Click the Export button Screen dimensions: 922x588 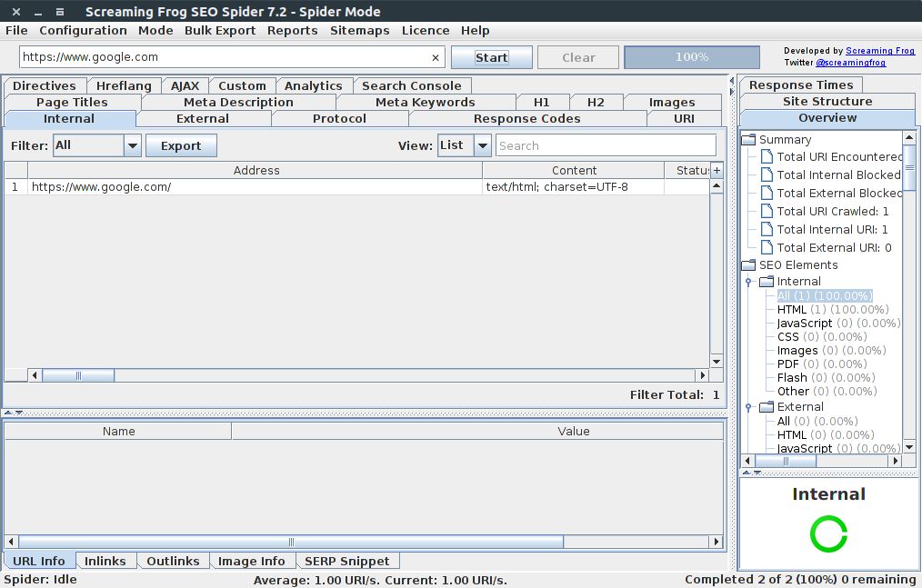tap(181, 145)
